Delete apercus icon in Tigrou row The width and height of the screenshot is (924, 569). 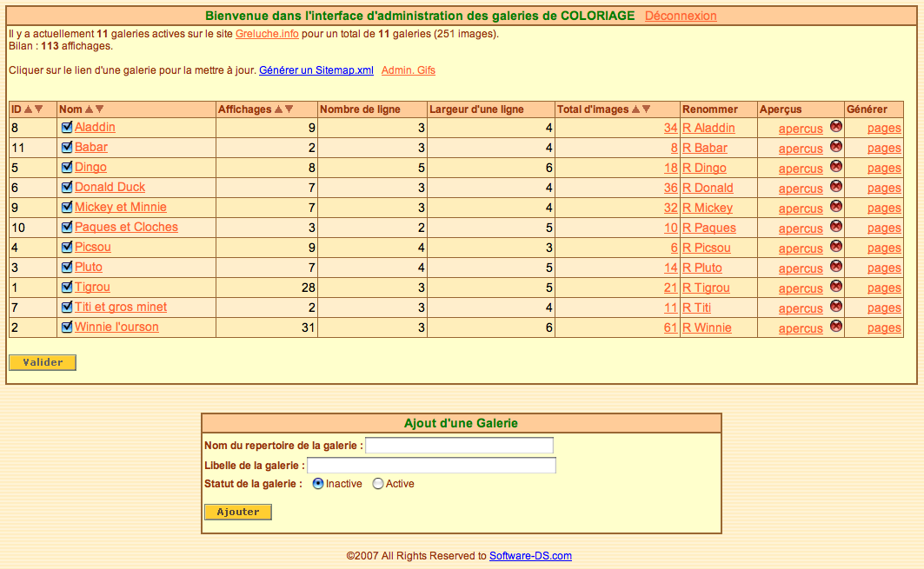[835, 287]
